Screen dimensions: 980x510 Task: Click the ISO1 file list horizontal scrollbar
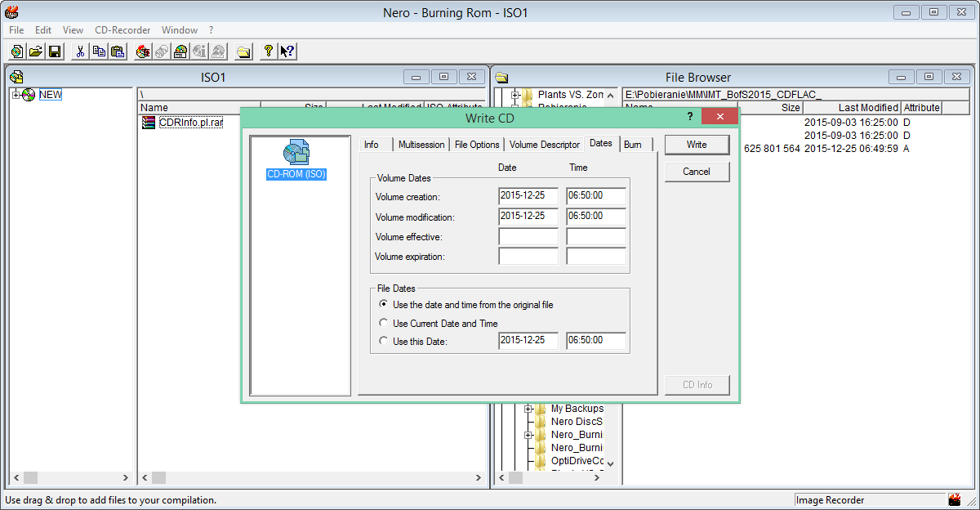point(313,477)
